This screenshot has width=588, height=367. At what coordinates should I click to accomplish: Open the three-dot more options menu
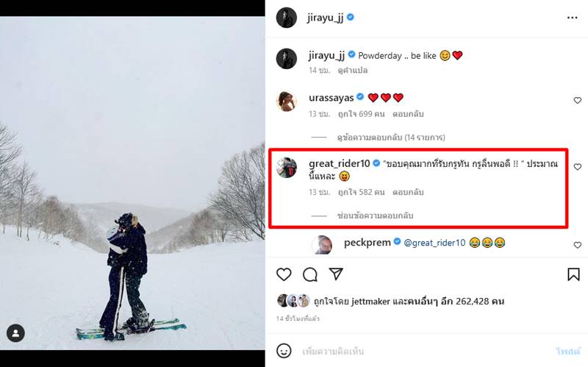[573, 17]
